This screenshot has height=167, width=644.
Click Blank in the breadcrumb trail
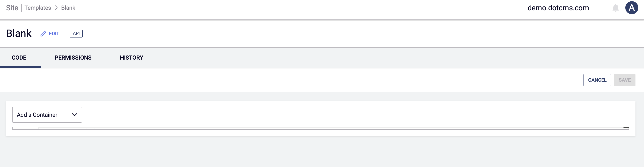(68, 8)
